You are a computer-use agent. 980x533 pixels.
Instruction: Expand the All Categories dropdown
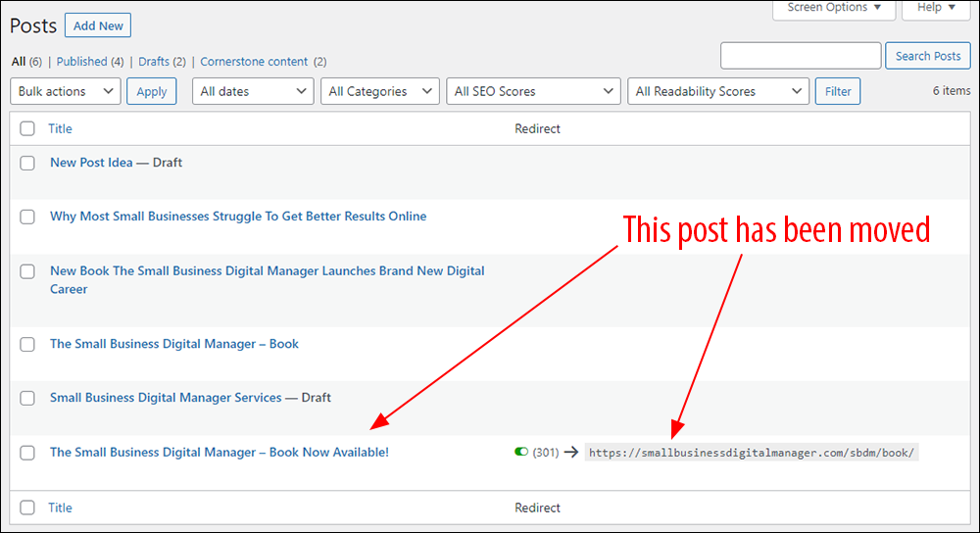click(380, 91)
